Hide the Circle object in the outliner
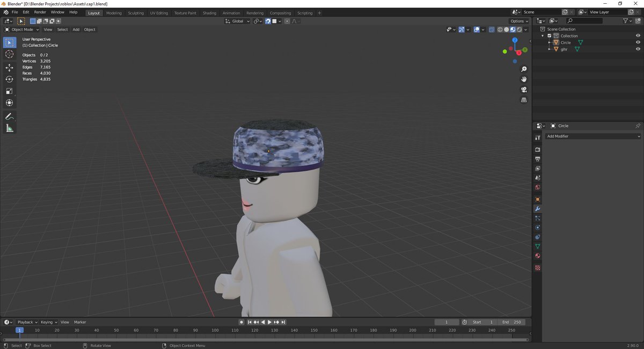 [638, 42]
